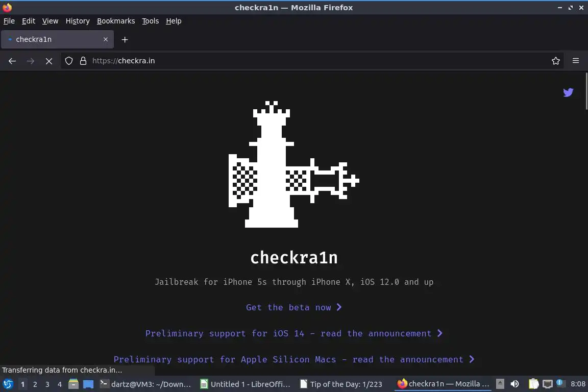
Task: Open the clipboard manager tray icon
Action: [533, 384]
